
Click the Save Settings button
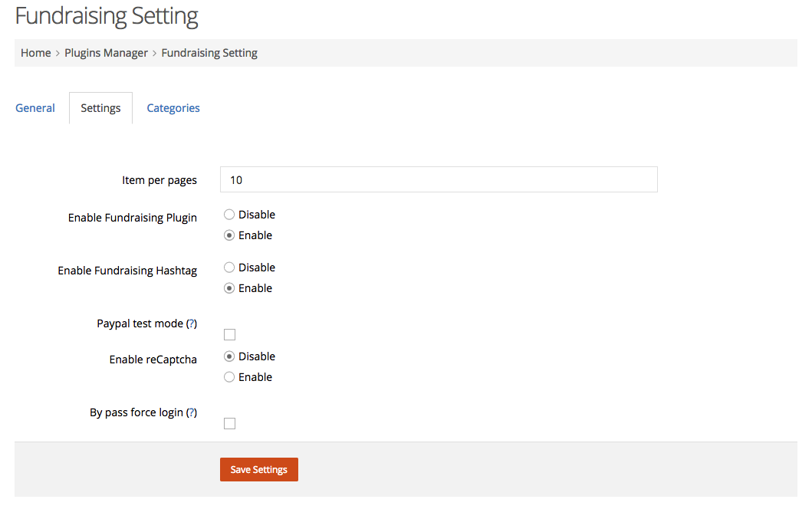click(x=259, y=469)
